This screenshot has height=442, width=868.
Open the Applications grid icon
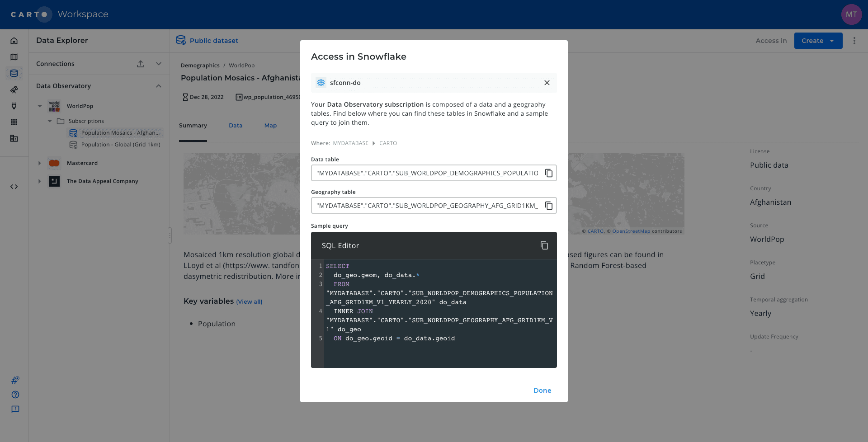14,122
